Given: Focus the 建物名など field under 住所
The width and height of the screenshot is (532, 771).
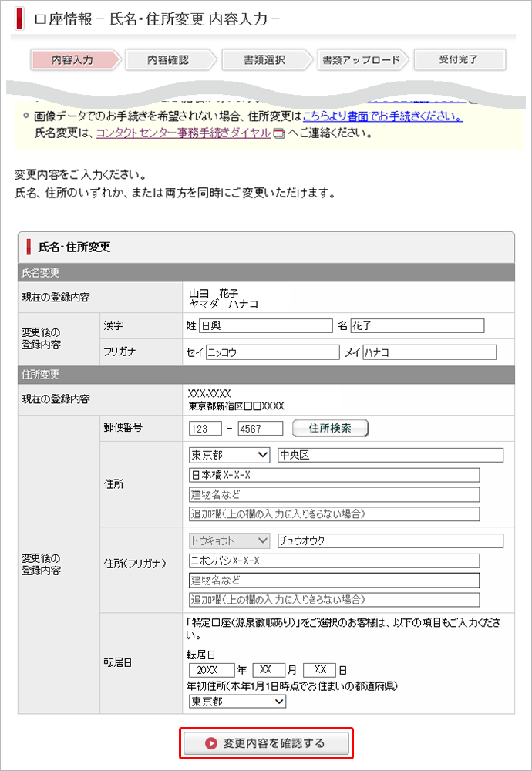Looking at the screenshot, I should pos(334,494).
